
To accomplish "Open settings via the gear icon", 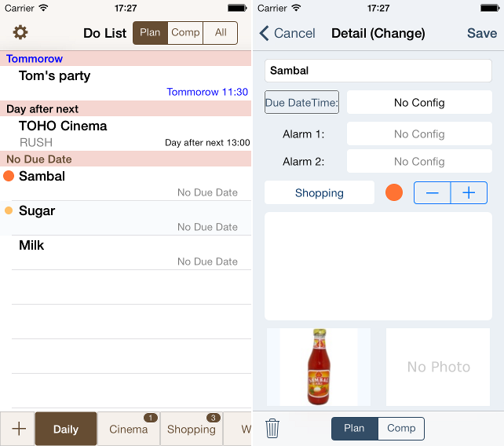I will [20, 32].
